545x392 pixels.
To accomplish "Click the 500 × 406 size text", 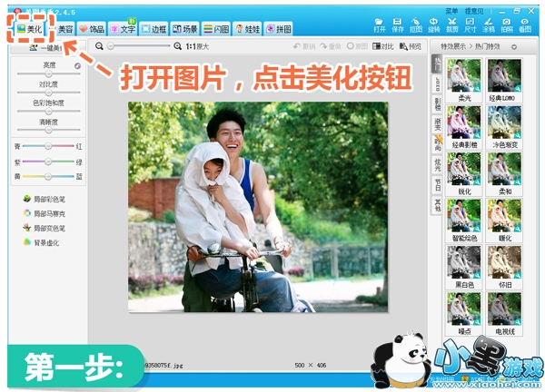I will pos(311,366).
